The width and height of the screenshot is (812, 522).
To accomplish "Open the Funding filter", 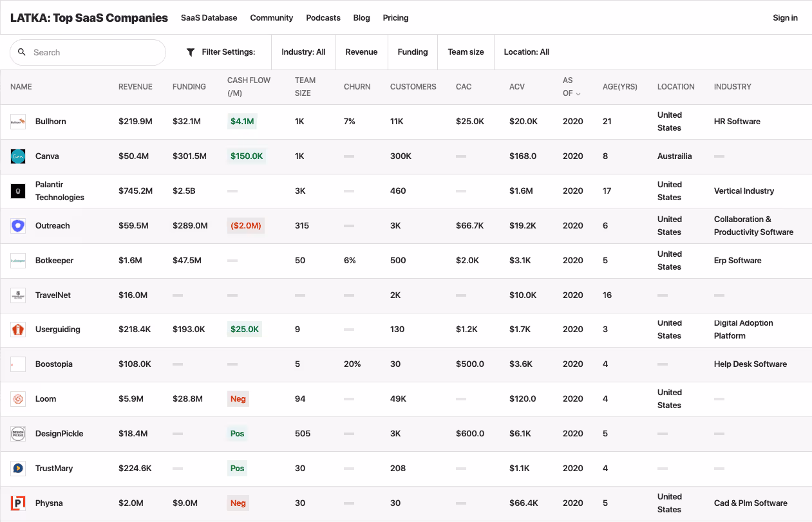I will pyautogui.click(x=413, y=52).
